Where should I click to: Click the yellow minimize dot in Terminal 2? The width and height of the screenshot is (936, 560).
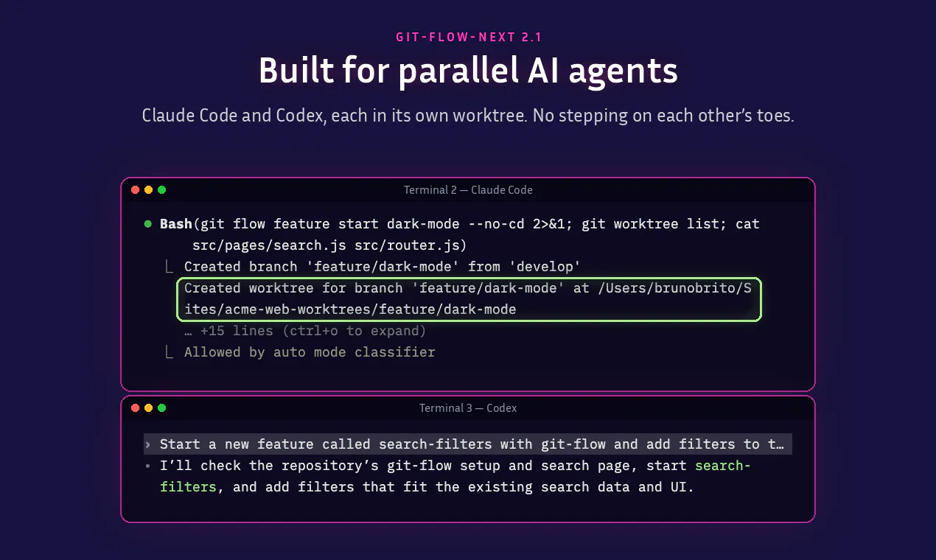[x=149, y=190]
